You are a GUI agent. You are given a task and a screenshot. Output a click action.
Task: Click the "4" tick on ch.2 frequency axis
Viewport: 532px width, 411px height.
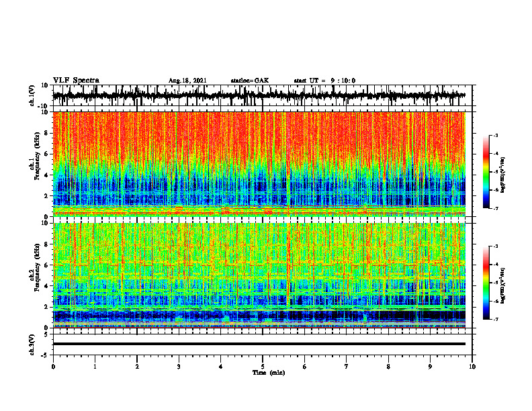(x=46, y=286)
